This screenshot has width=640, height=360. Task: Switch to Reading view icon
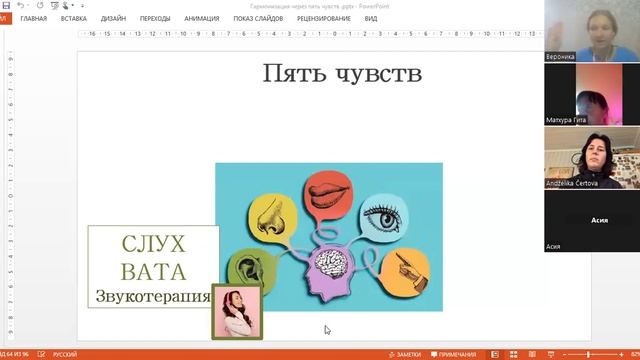[532, 354]
